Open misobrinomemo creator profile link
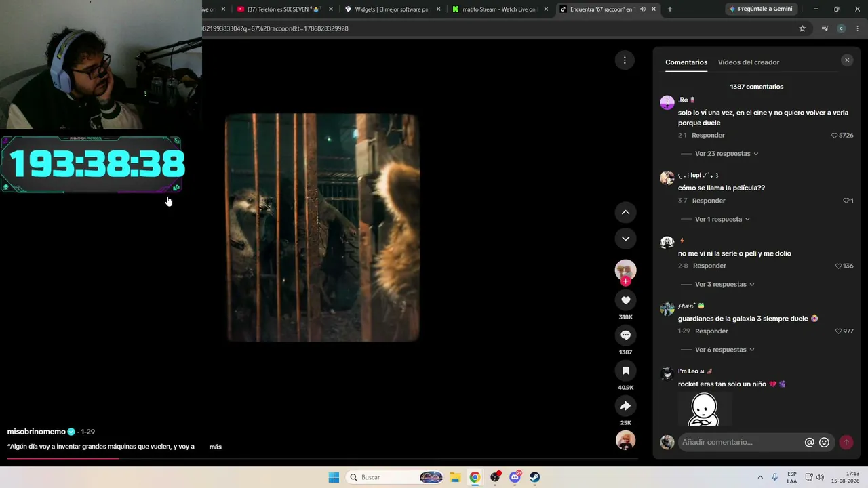Viewport: 868px width, 488px height. [37, 432]
